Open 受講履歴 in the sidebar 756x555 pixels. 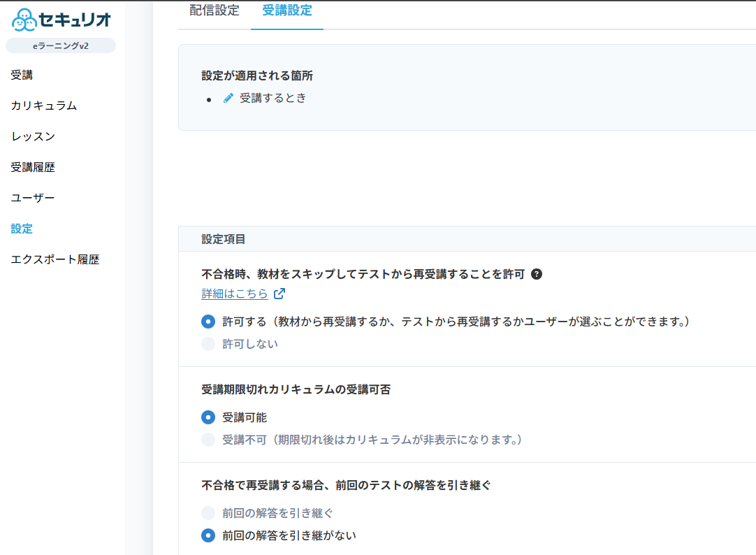(33, 167)
